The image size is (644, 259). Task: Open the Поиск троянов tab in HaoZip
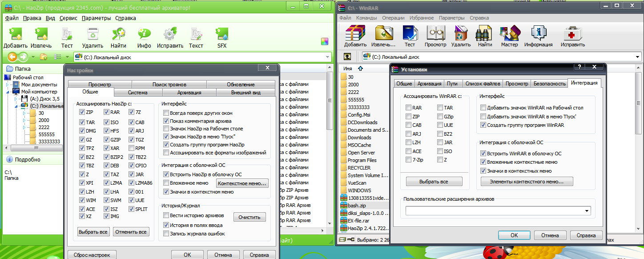click(169, 84)
